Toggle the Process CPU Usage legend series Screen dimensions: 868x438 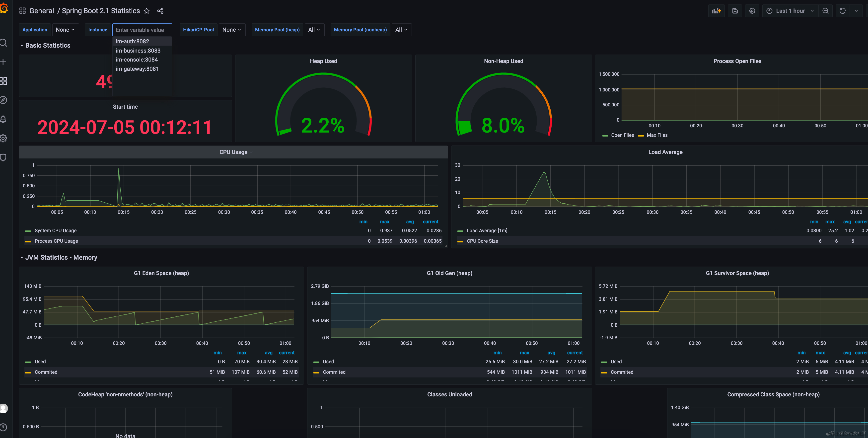click(x=56, y=241)
